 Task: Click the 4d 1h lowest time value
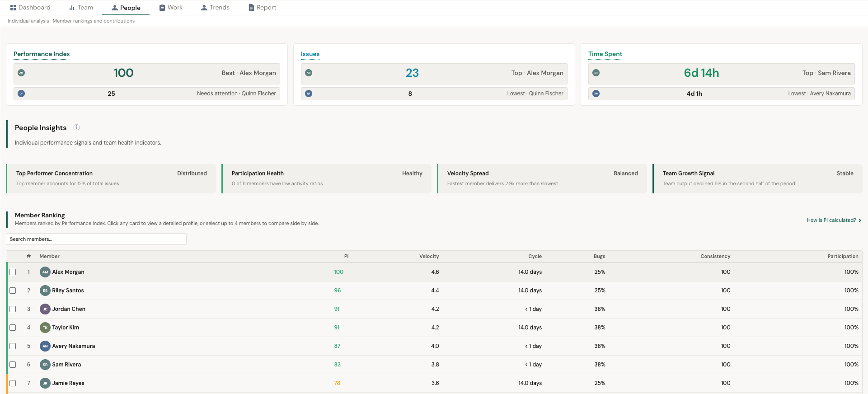click(x=694, y=94)
